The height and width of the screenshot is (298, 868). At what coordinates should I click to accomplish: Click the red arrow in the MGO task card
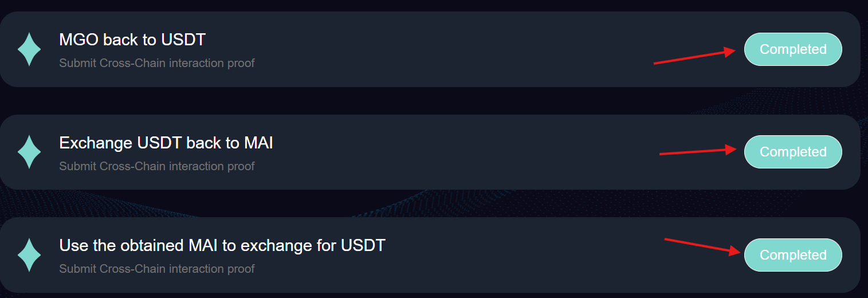(694, 57)
